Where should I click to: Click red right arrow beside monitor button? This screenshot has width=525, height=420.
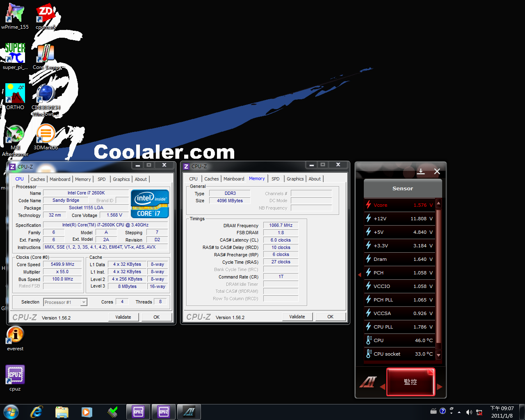pos(439,387)
